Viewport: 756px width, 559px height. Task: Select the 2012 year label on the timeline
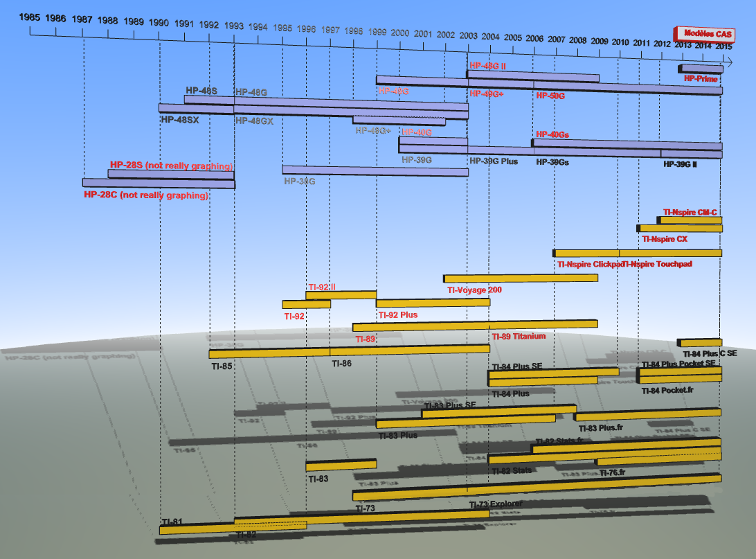point(662,44)
